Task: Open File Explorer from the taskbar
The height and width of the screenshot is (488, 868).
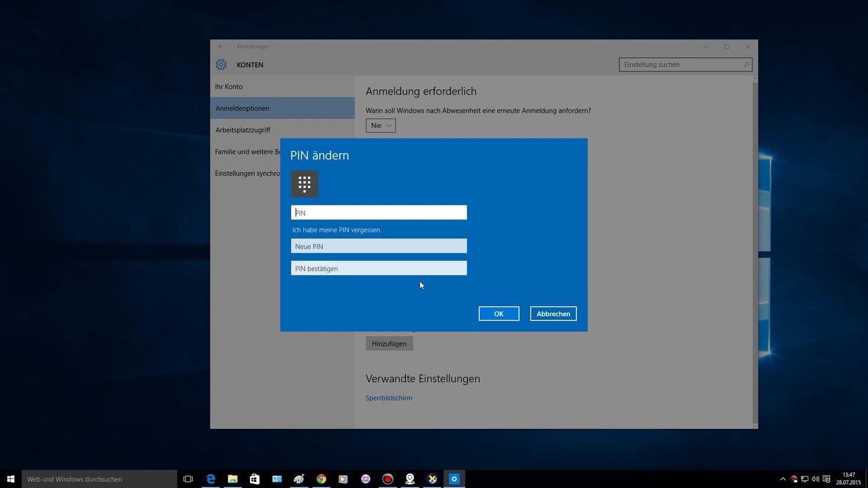Action: click(233, 479)
